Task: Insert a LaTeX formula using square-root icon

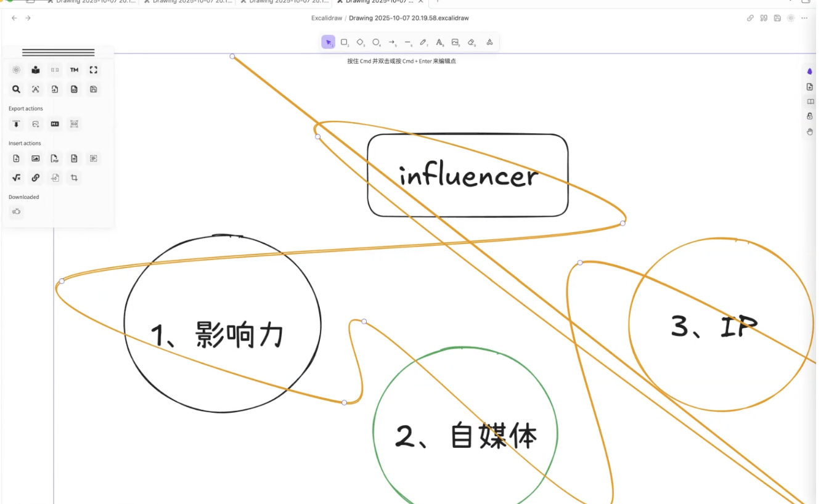Action: click(x=17, y=178)
